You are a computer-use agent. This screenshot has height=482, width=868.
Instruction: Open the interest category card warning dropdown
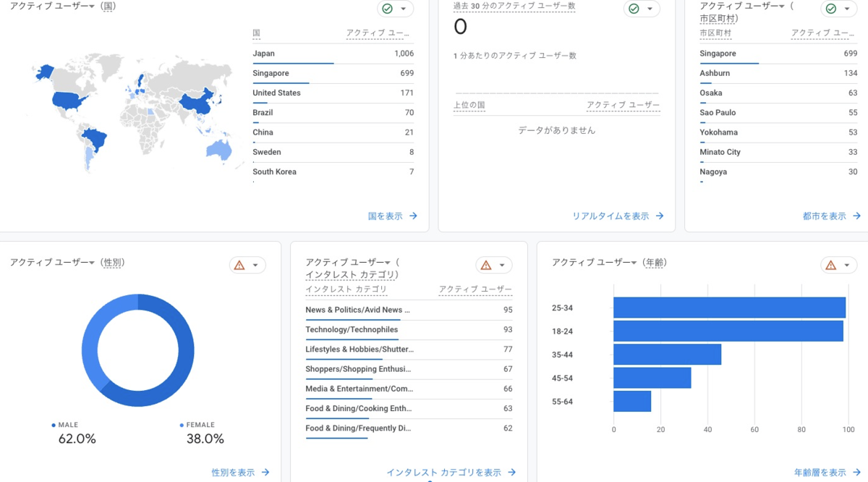coord(494,265)
